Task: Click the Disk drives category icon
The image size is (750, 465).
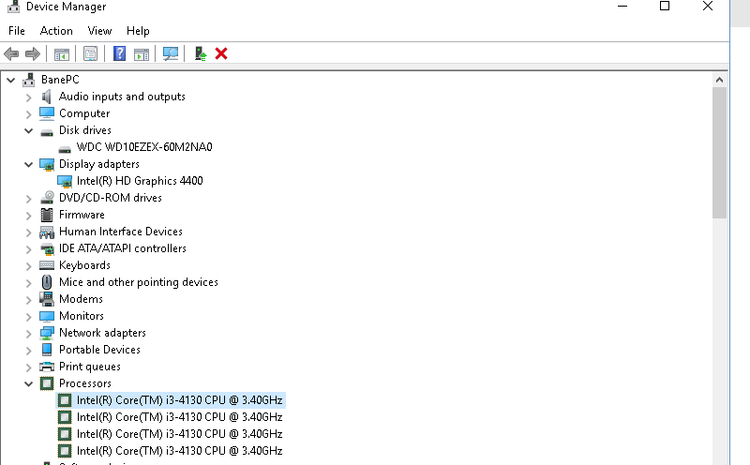Action: point(46,132)
